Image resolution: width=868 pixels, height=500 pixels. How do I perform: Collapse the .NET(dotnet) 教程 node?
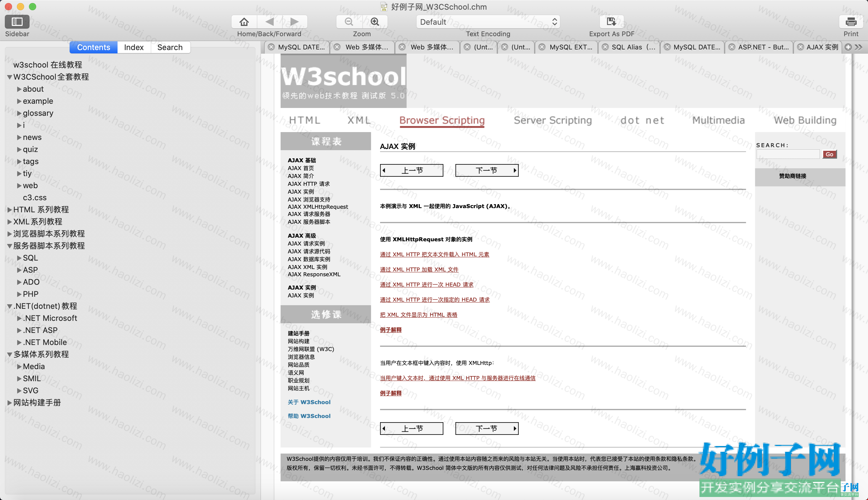(10, 306)
